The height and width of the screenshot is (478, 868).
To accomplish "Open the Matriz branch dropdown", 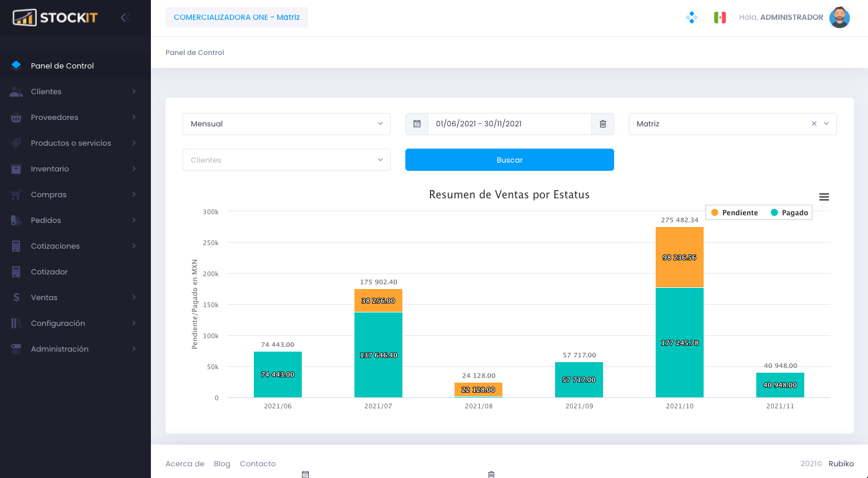I will click(x=733, y=124).
